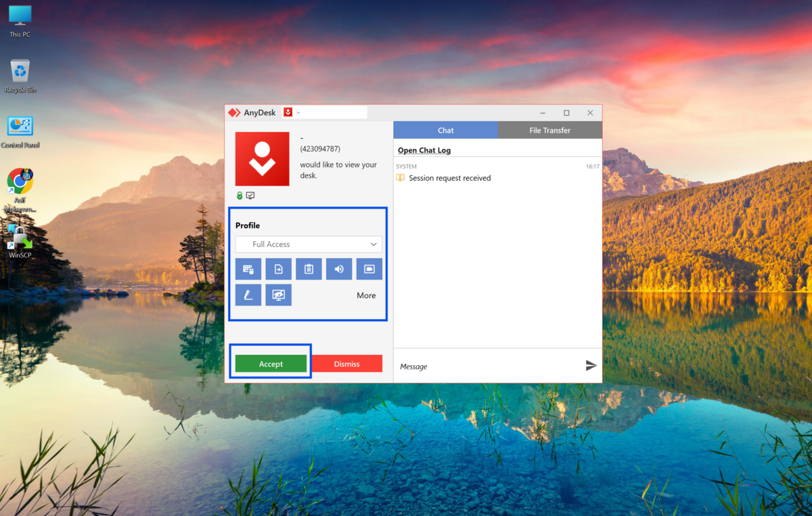
Task: Toggle keyboard and mouse control permission
Action: click(248, 269)
